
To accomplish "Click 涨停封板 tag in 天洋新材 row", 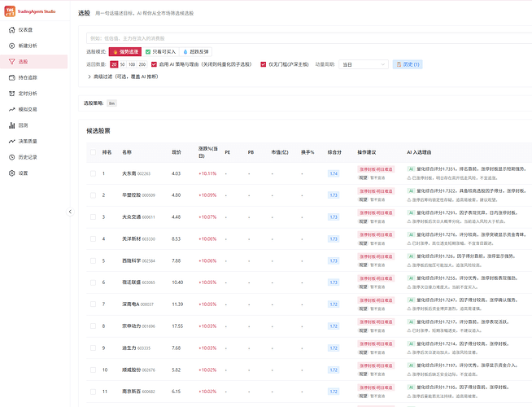I will pos(376,234).
